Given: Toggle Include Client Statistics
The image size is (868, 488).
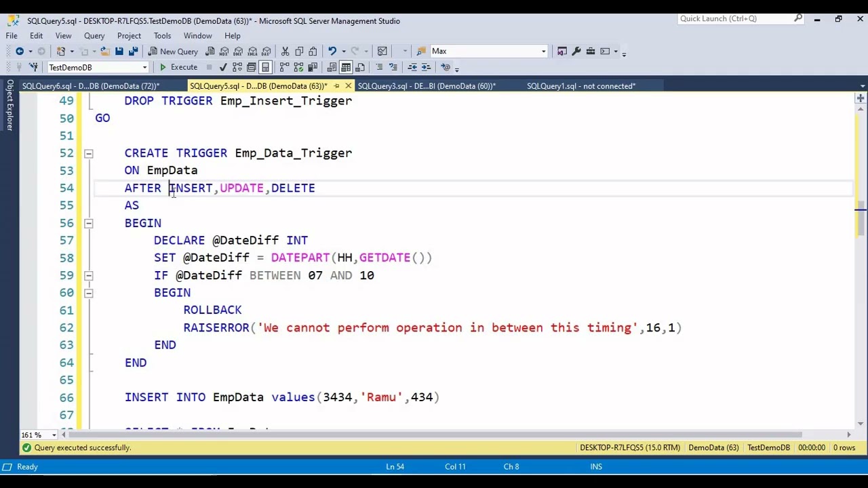Looking at the screenshot, I should click(x=313, y=67).
